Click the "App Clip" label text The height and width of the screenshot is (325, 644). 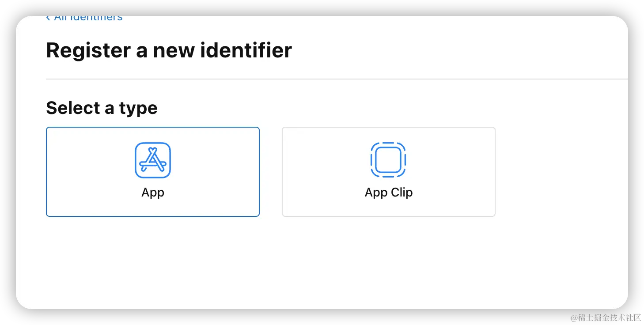389,193
